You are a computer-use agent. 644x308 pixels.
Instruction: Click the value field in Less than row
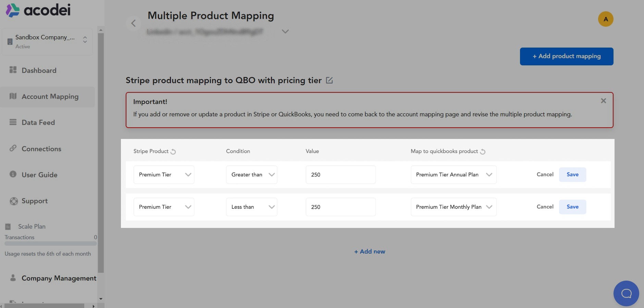(x=340, y=207)
